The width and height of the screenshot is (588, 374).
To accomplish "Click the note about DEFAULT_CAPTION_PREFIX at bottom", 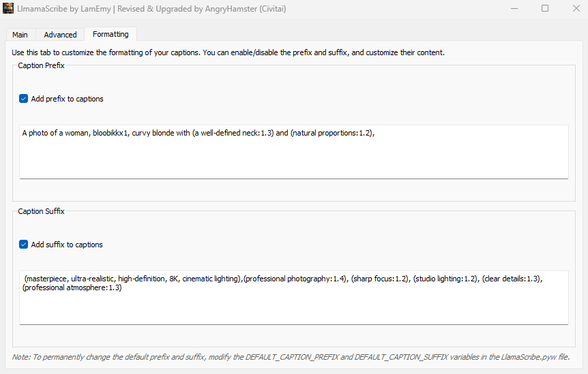I will 291,357.
